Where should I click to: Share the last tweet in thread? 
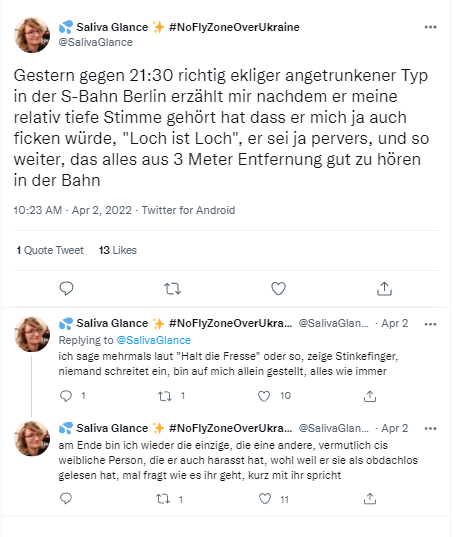click(370, 499)
